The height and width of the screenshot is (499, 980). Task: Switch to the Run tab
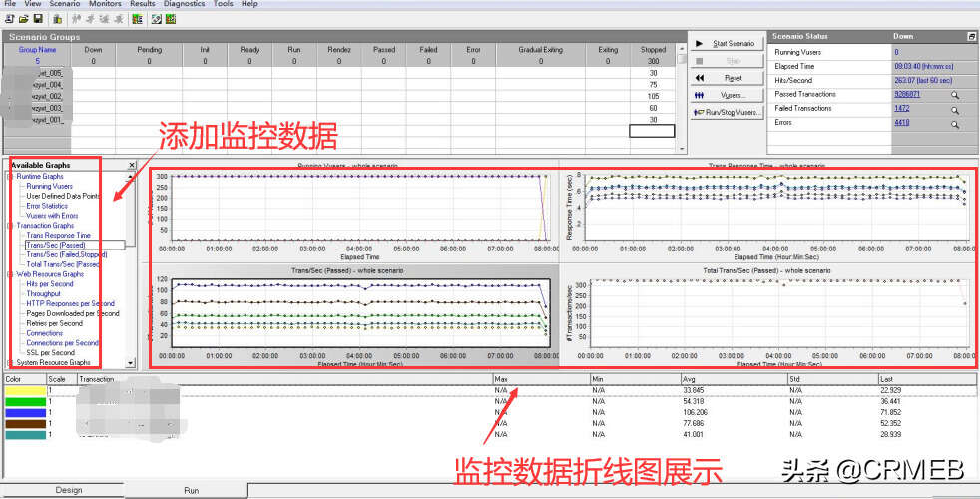coord(192,490)
